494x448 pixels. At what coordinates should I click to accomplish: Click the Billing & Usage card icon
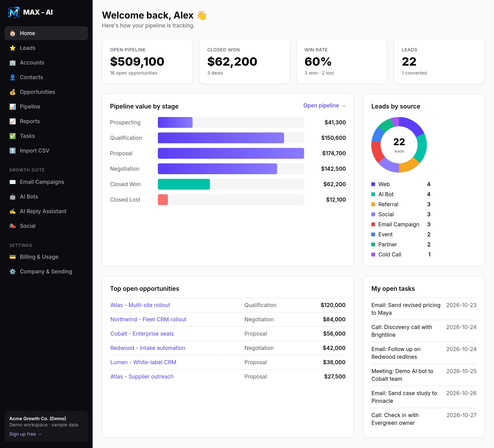click(13, 257)
